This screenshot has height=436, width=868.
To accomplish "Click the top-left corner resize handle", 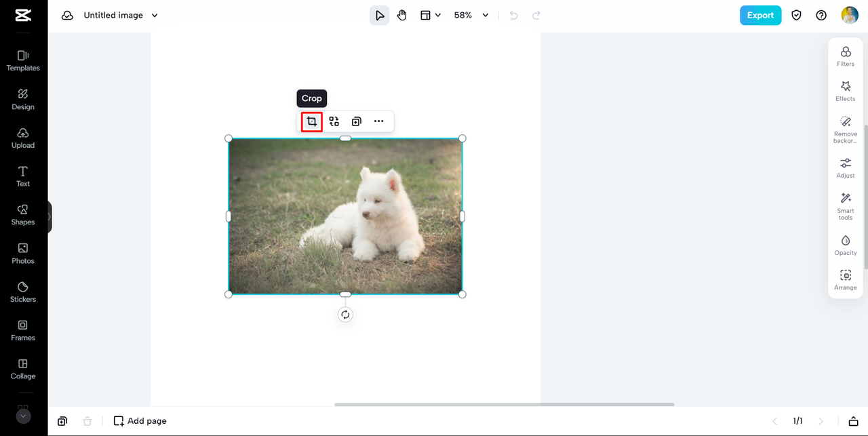I will click(229, 138).
